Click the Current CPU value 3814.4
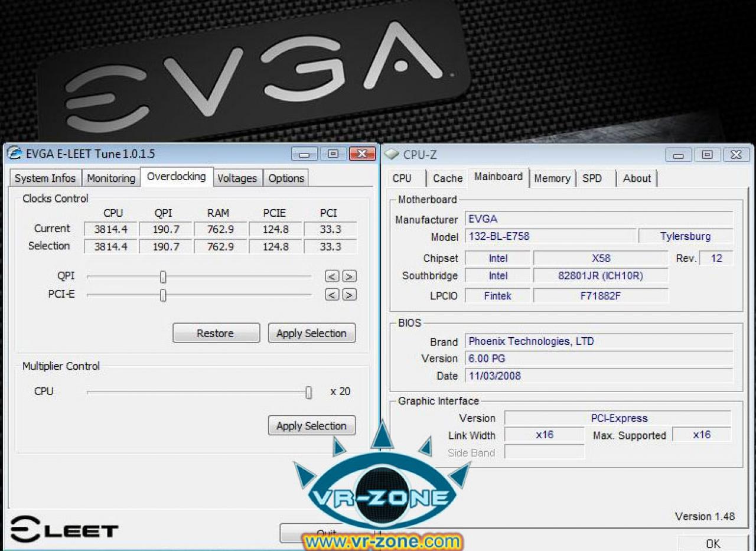The image size is (756, 551). pyautogui.click(x=111, y=229)
